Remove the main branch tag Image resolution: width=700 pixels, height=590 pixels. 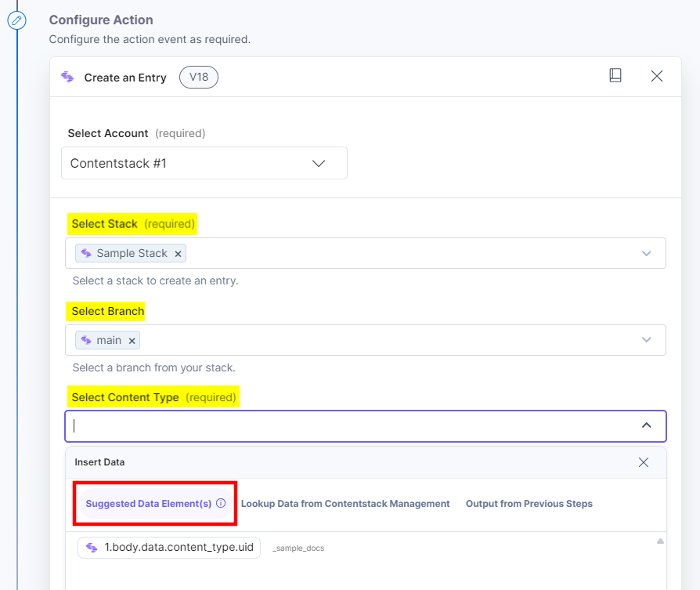click(132, 341)
